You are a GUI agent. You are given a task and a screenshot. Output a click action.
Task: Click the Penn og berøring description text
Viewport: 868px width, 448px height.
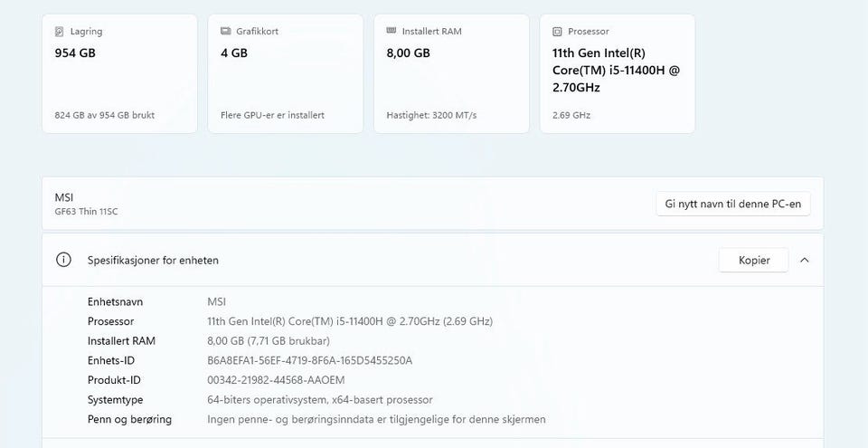[376, 419]
